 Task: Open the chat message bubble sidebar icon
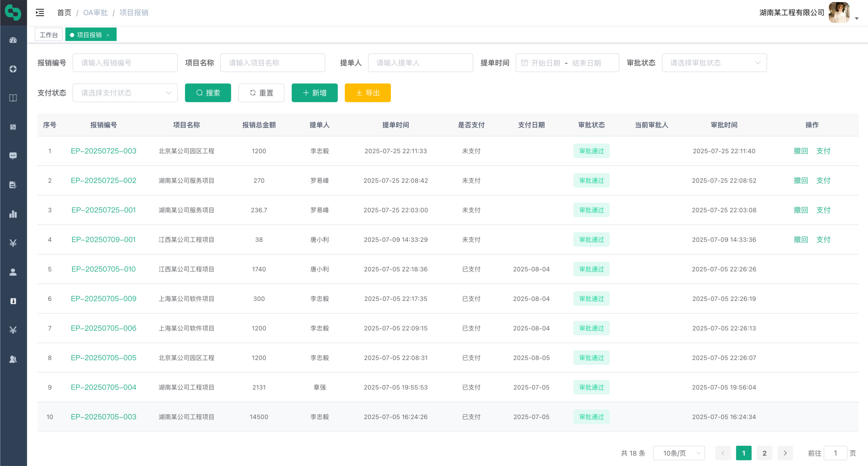click(x=13, y=156)
